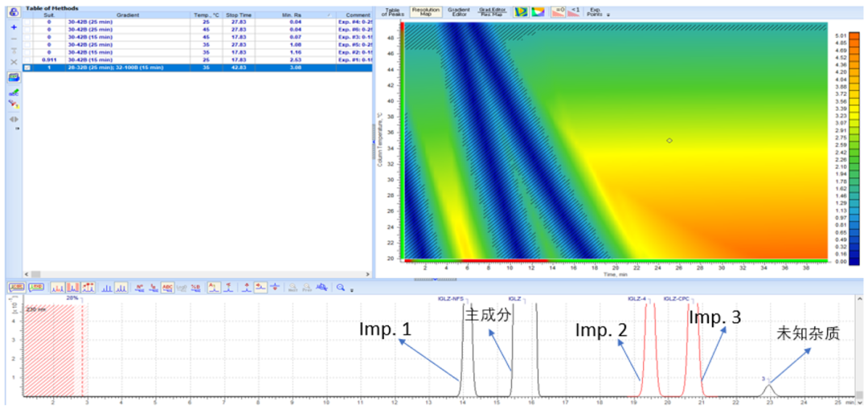Click the filled red peaks display icon
The width and height of the screenshot is (868, 413).
pos(73,288)
